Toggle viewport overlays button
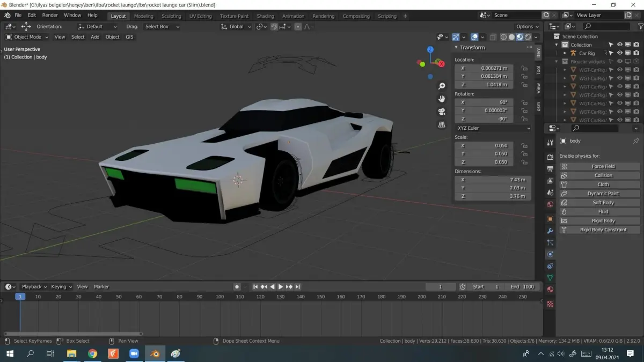The image size is (644, 362). tap(474, 37)
